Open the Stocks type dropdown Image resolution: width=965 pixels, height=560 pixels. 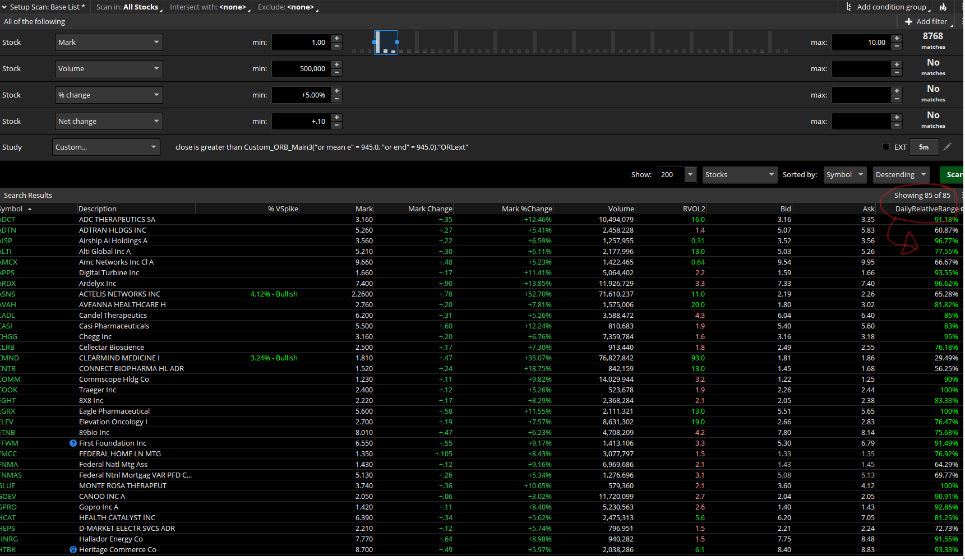click(740, 175)
